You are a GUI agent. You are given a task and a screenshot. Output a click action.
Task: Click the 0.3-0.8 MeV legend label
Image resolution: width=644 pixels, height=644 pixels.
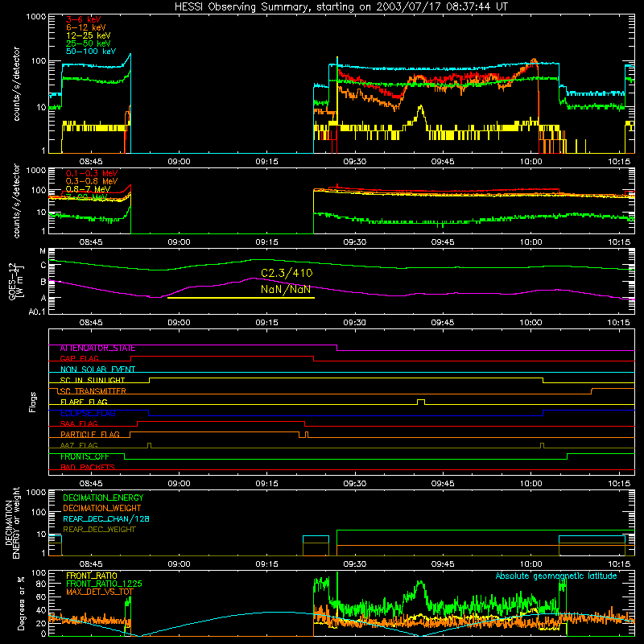click(x=92, y=181)
